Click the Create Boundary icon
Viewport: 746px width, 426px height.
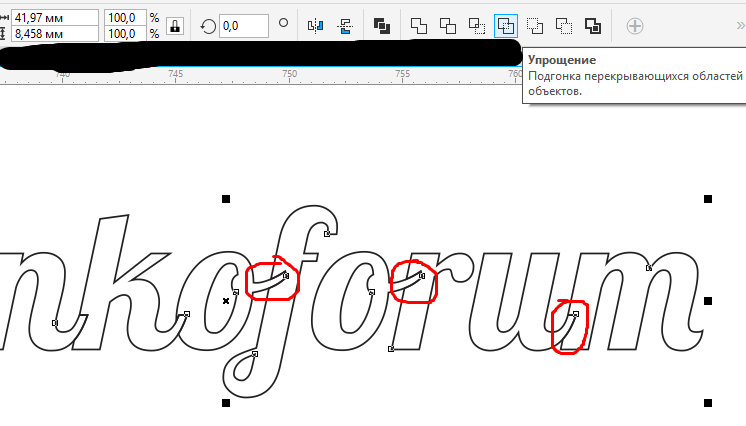[593, 25]
